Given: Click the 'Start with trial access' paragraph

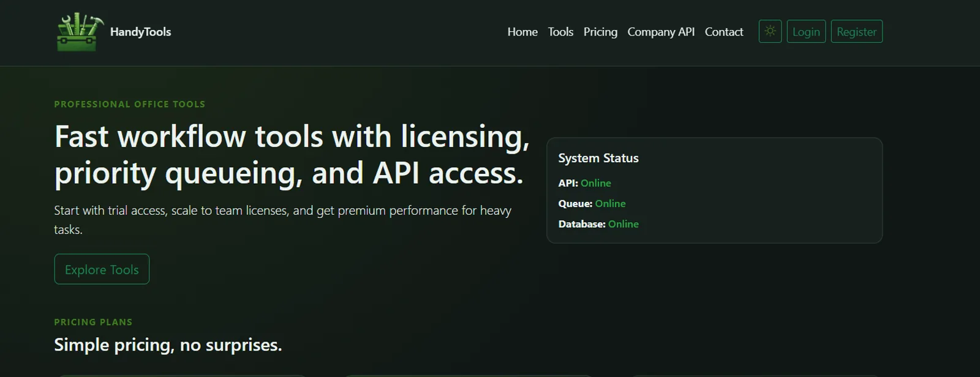Looking at the screenshot, I should [282, 220].
